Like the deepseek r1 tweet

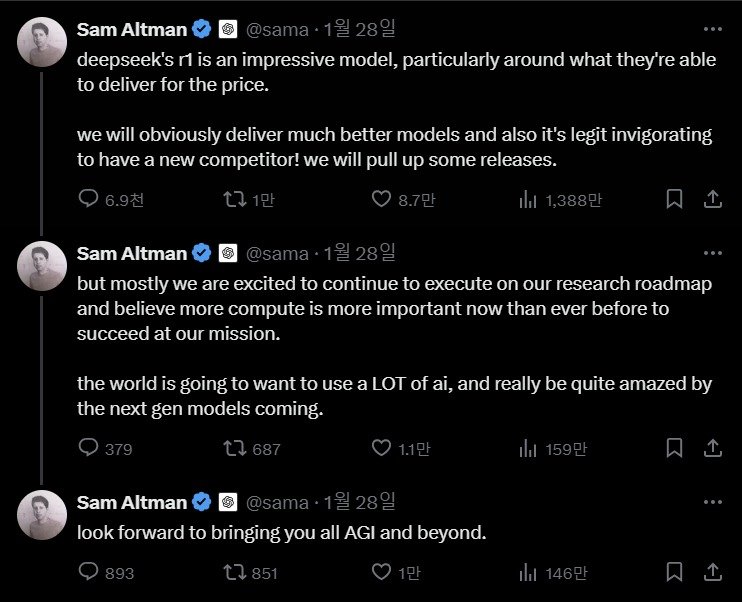tap(381, 200)
